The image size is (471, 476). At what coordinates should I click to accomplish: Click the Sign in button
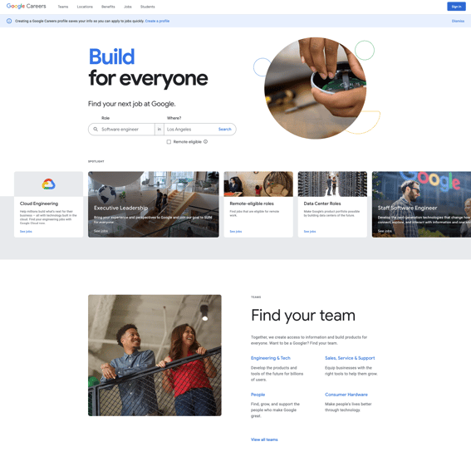(x=456, y=7)
